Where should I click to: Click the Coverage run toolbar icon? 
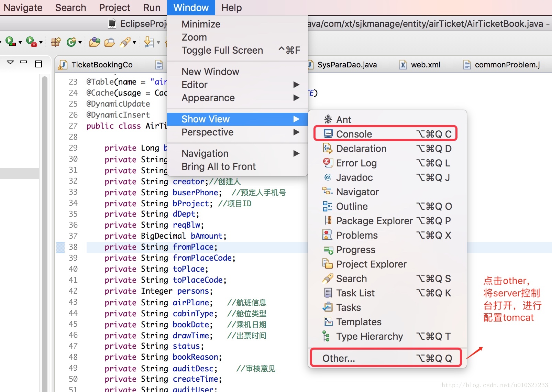[10, 42]
